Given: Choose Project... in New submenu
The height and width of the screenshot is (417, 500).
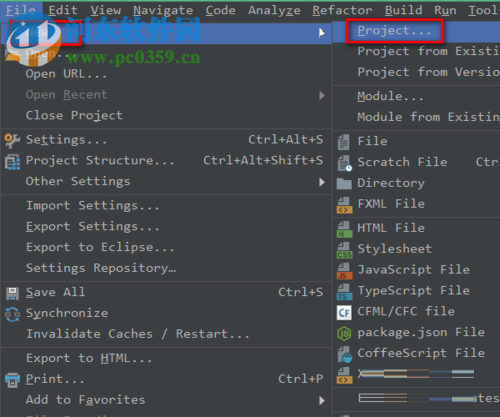Looking at the screenshot, I should pos(394,31).
